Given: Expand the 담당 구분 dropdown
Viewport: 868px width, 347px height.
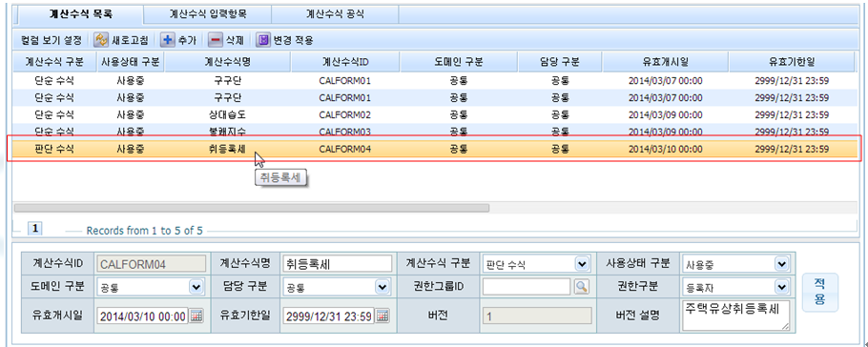Looking at the screenshot, I should (x=382, y=287).
